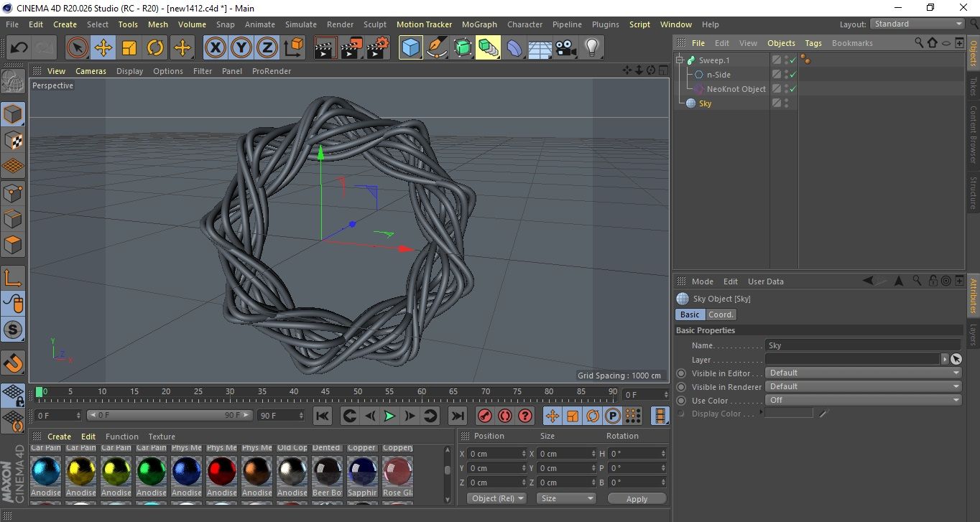
Task: Click the Camera object icon
Action: (565, 48)
